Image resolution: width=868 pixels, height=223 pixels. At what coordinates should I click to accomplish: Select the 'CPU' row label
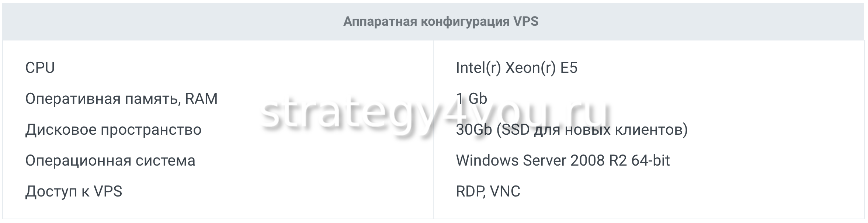click(40, 68)
